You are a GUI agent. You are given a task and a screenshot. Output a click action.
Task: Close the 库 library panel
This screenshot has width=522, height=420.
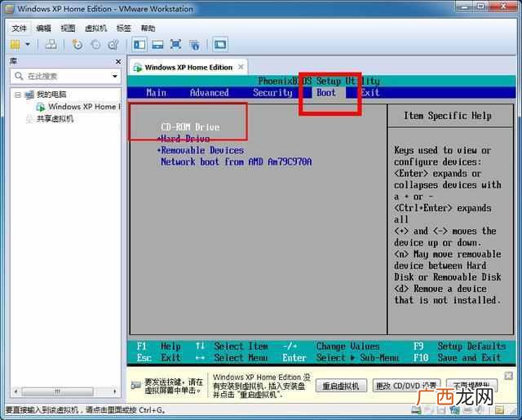pos(118,61)
